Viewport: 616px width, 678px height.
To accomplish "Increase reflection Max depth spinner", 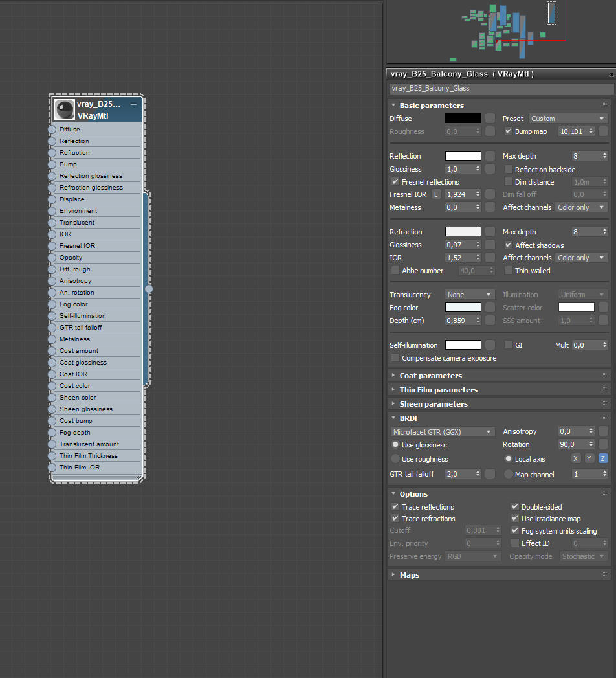I will point(604,154).
